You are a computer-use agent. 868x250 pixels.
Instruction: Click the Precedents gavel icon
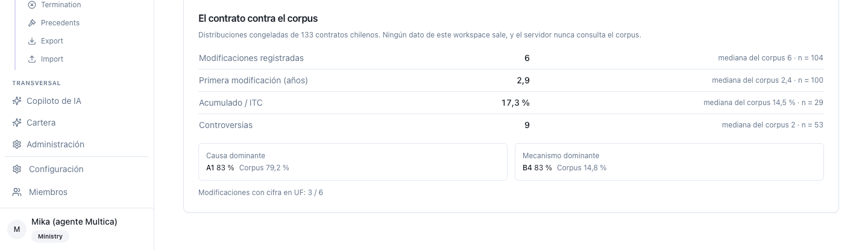(32, 23)
